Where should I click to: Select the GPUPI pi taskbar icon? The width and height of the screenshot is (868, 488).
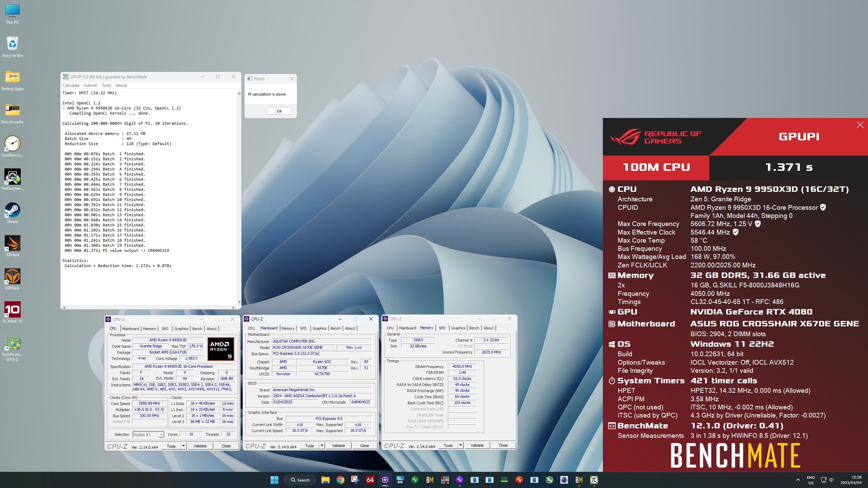(x=594, y=480)
